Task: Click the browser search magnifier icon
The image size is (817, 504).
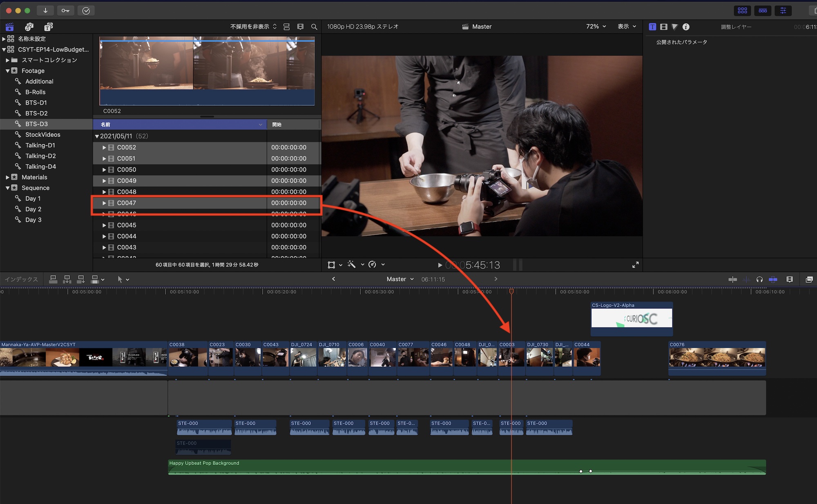Action: [x=314, y=27]
